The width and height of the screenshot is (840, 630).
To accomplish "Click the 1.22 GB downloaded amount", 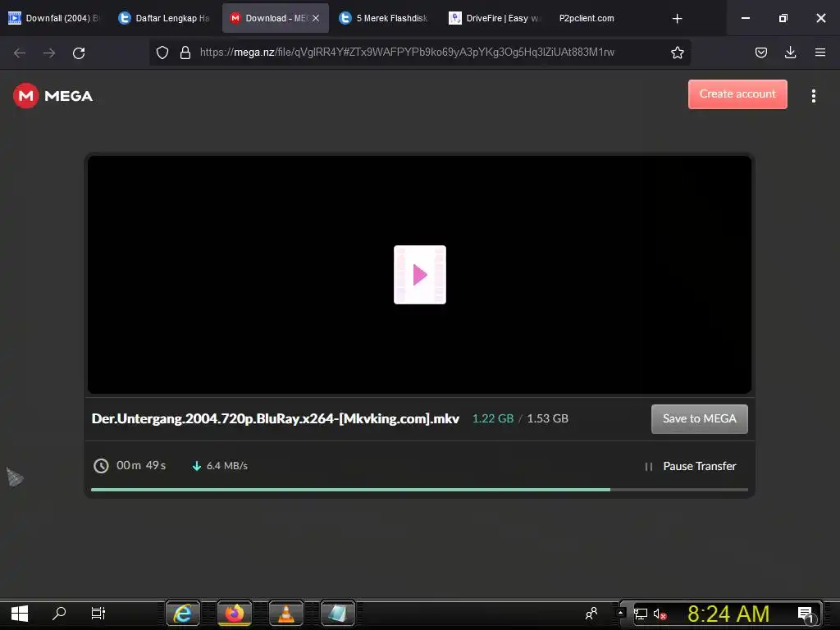I will [493, 418].
